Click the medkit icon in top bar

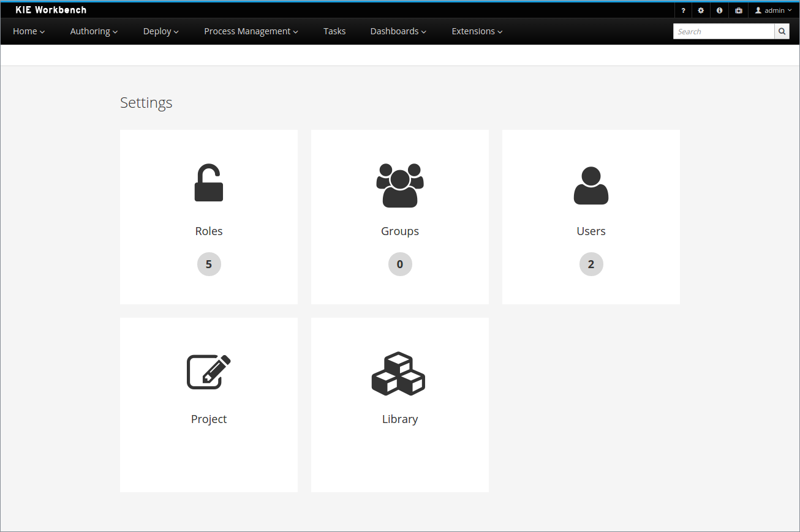pyautogui.click(x=738, y=10)
